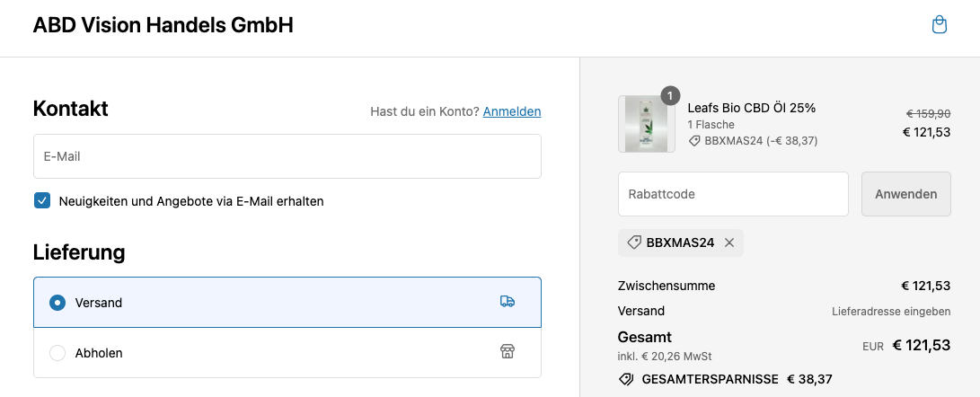Open the shopping bag cart icon
The height and width of the screenshot is (397, 980).
[939, 25]
